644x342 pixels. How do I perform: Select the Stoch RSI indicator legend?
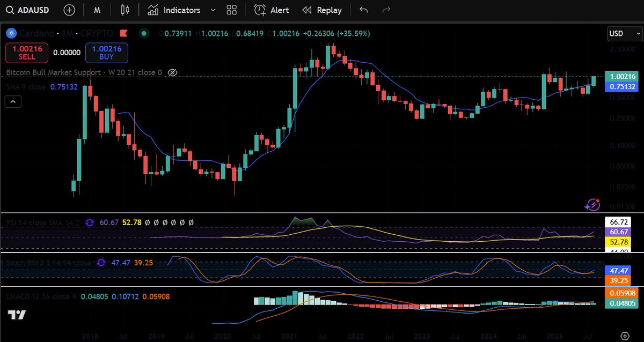[x=48, y=263]
